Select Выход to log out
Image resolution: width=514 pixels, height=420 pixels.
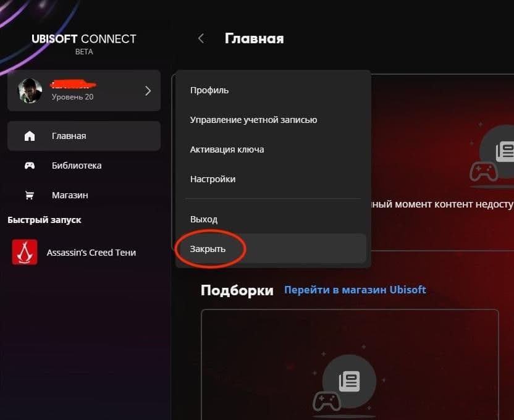tap(204, 219)
